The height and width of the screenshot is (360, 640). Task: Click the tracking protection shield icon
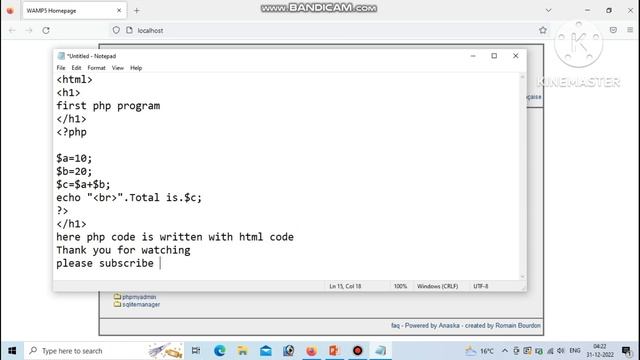coord(116,30)
